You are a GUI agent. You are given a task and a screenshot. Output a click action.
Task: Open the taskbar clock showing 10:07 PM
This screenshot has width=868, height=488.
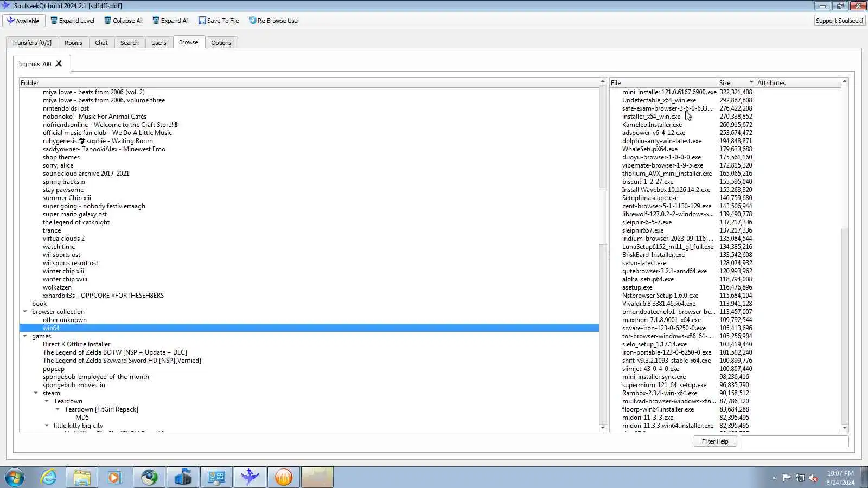click(x=840, y=478)
